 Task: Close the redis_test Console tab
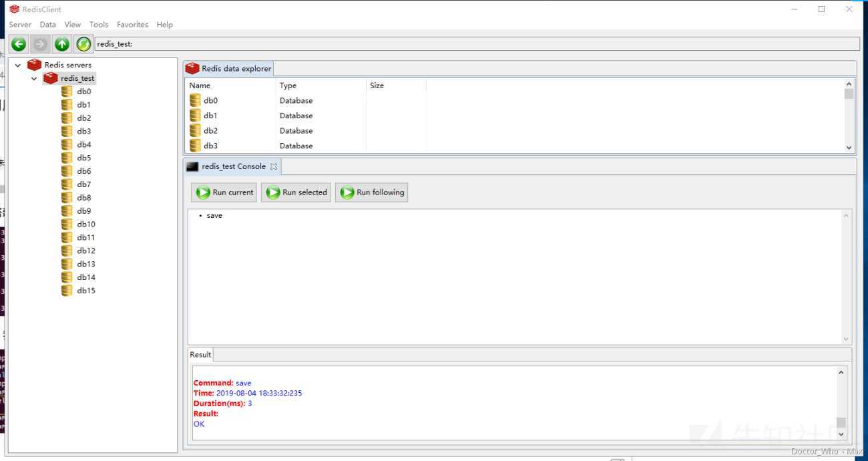click(274, 166)
